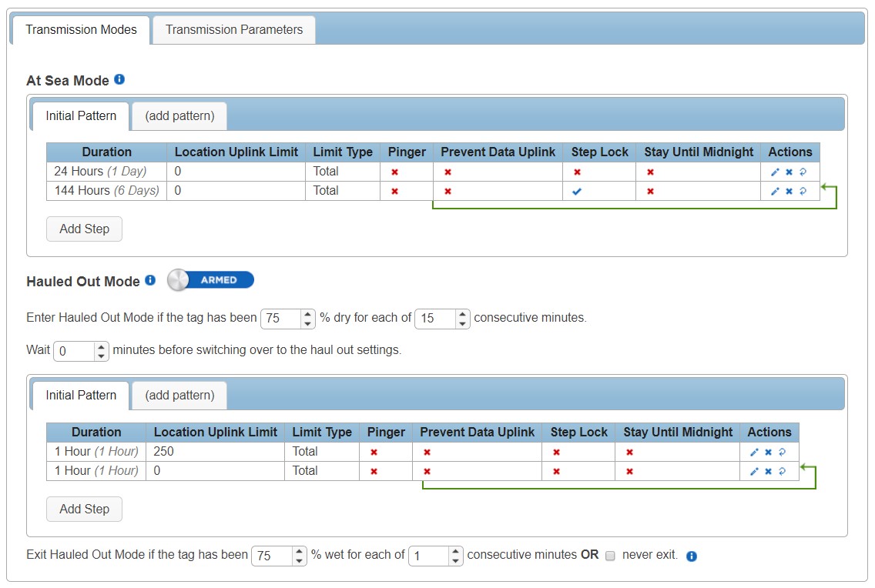This screenshot has width=875, height=588.
Task: Open info icon next to Hauled Out Mode
Action: pyautogui.click(x=150, y=280)
